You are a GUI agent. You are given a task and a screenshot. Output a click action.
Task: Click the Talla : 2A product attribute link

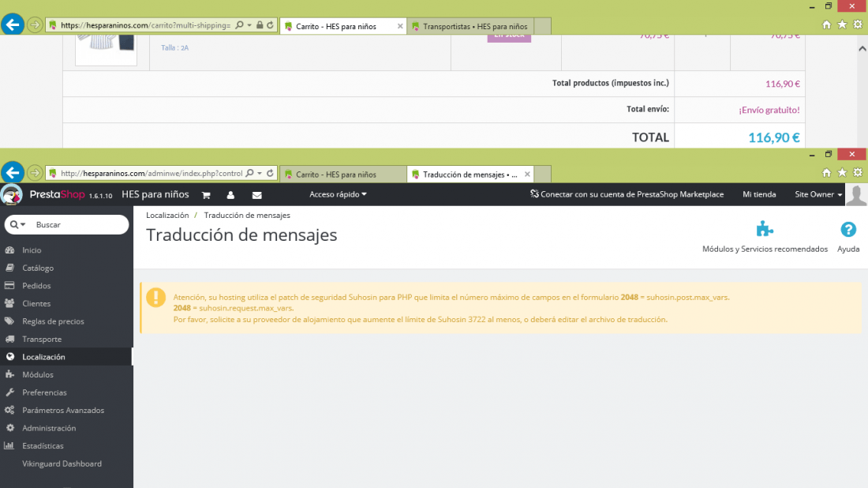tap(175, 47)
